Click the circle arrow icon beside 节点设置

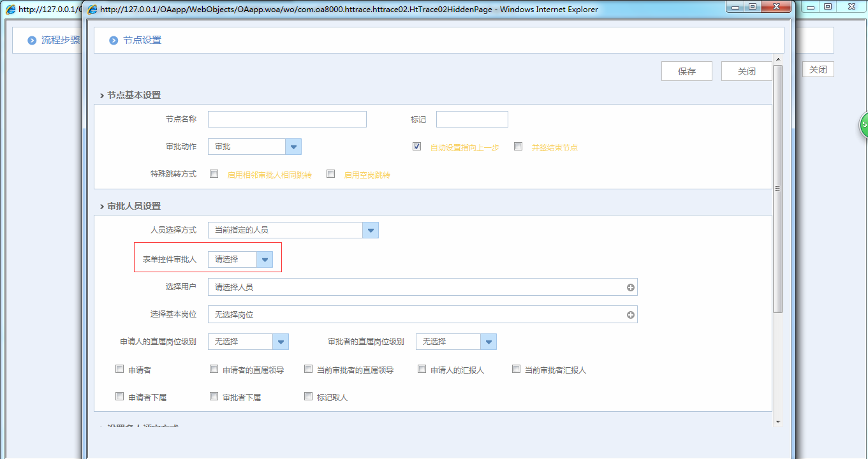coord(114,40)
